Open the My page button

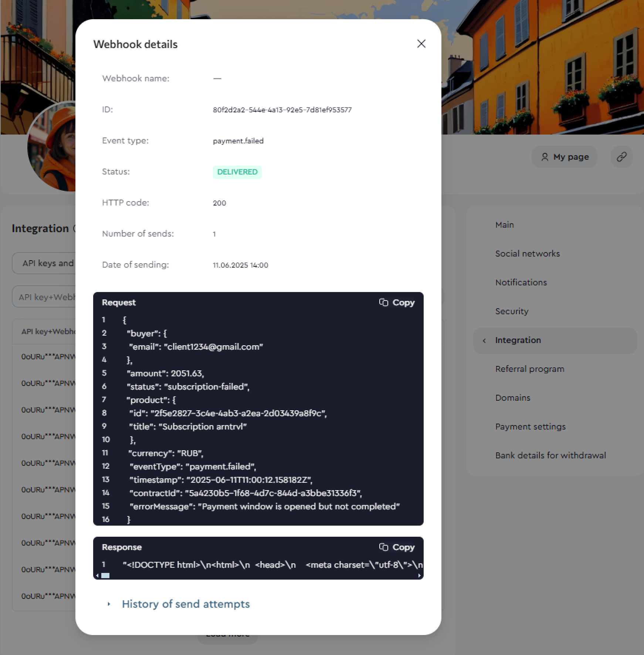[x=565, y=157]
